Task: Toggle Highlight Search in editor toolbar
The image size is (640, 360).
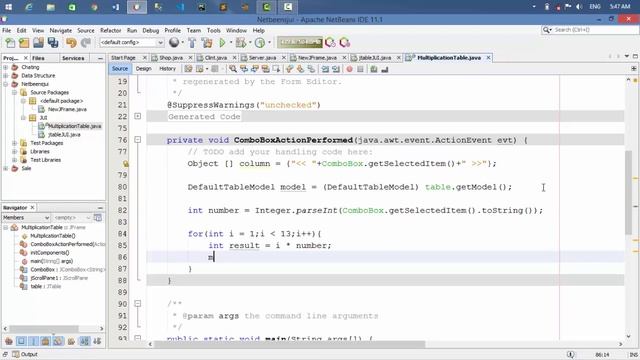Action: (266, 69)
